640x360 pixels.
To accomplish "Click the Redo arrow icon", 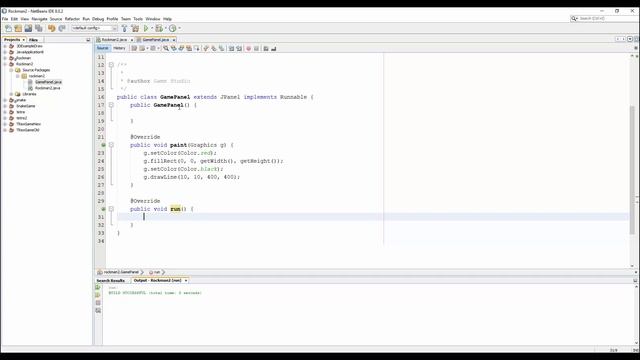I will (x=62, y=28).
